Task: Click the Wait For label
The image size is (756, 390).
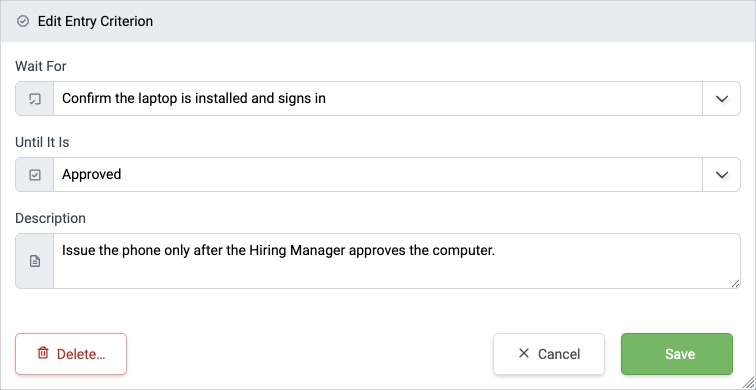Action: 41,66
